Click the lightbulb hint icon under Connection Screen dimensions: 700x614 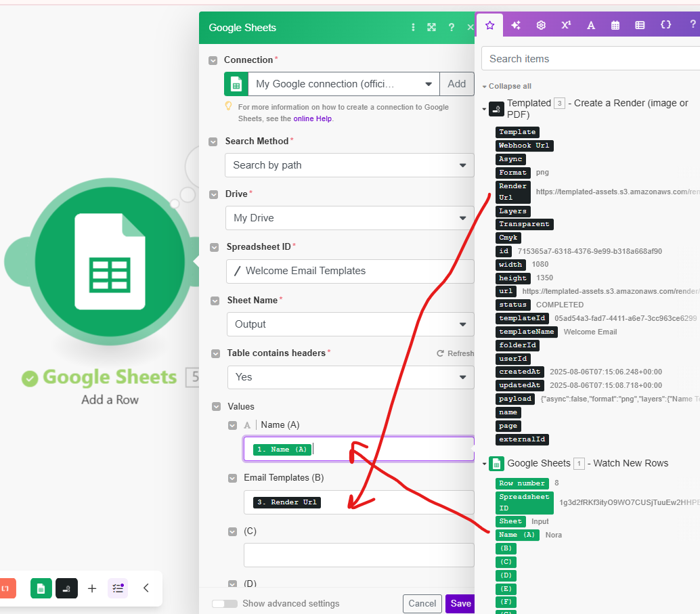(228, 106)
